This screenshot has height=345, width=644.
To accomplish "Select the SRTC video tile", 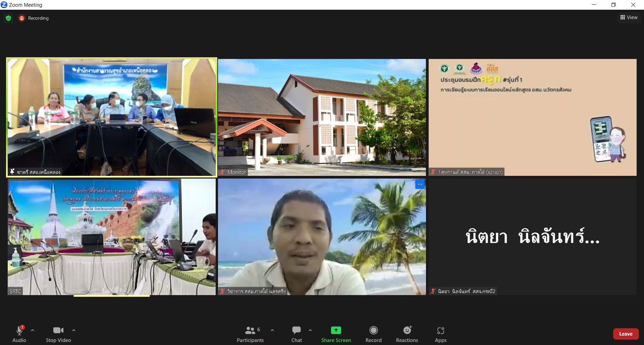I will click(111, 236).
